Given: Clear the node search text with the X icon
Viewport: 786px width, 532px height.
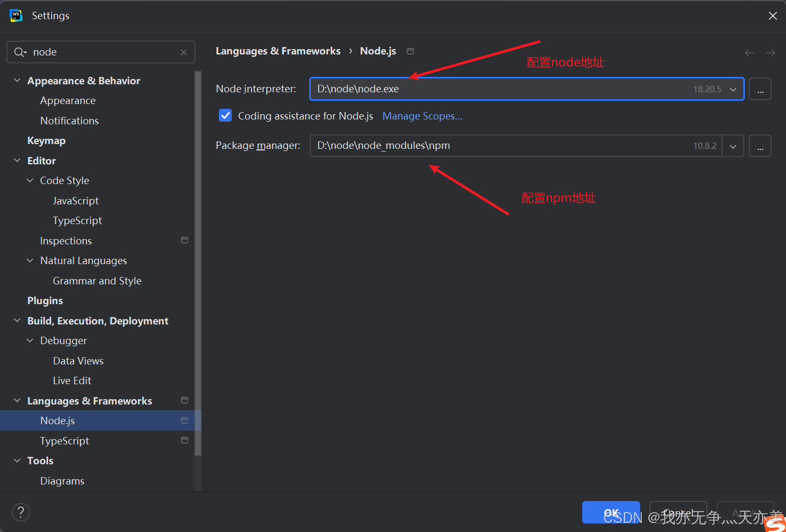Looking at the screenshot, I should pyautogui.click(x=183, y=52).
